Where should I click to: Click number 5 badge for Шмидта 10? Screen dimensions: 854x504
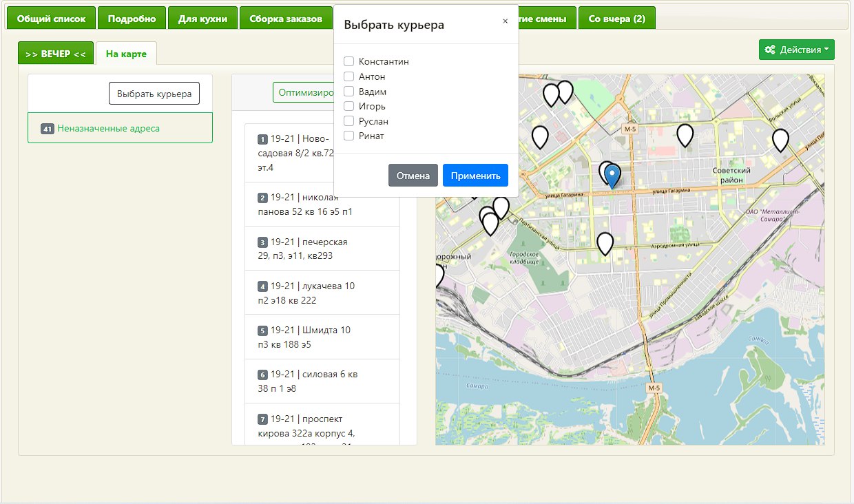262,330
